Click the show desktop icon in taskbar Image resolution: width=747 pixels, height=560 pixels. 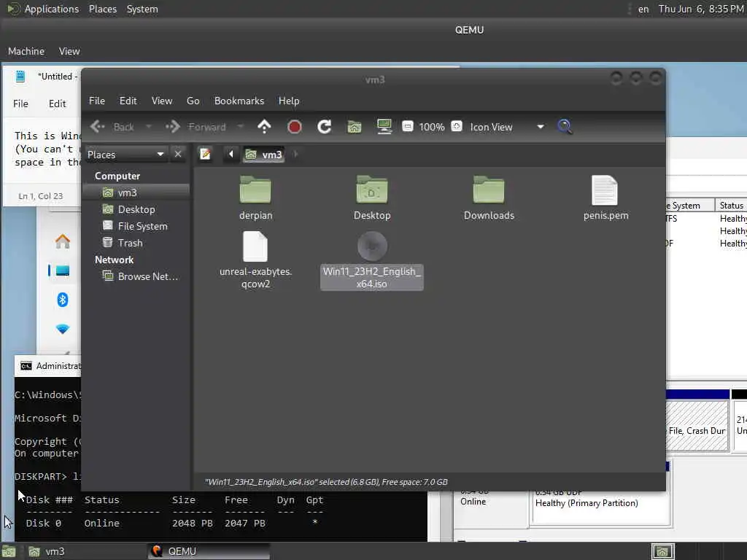click(9, 552)
